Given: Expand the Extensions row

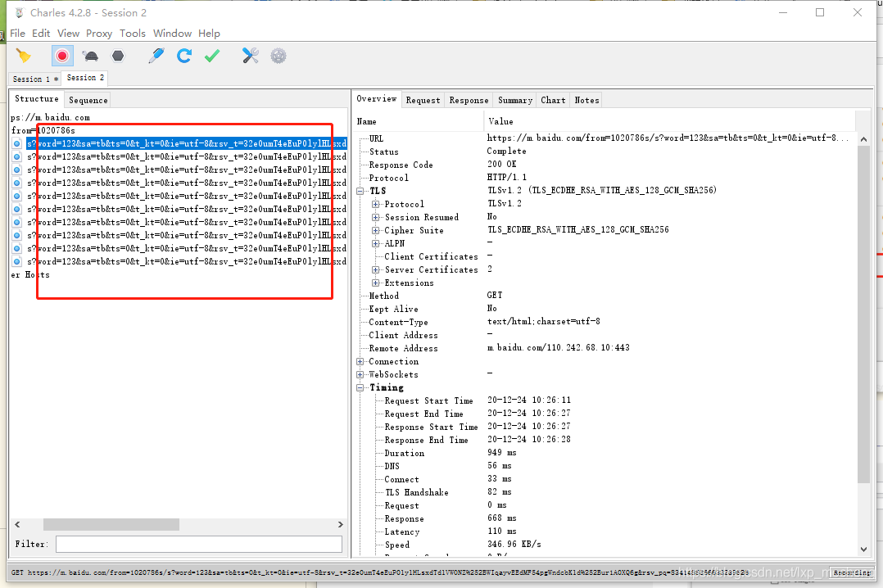Looking at the screenshot, I should 376,283.
